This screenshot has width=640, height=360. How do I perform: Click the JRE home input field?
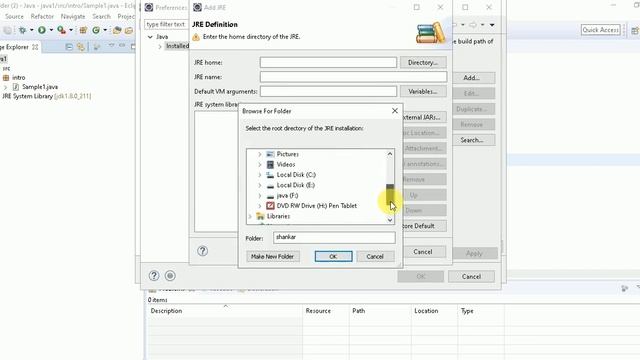coord(328,62)
